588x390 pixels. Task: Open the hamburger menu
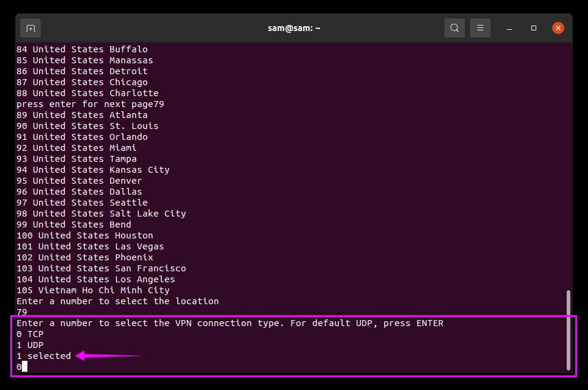click(480, 28)
